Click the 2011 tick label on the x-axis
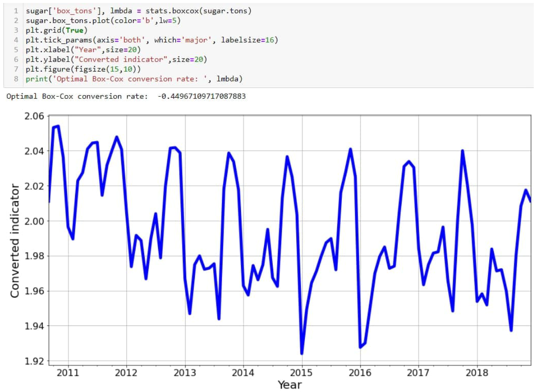Image resolution: width=537 pixels, height=392 pixels. (68, 373)
